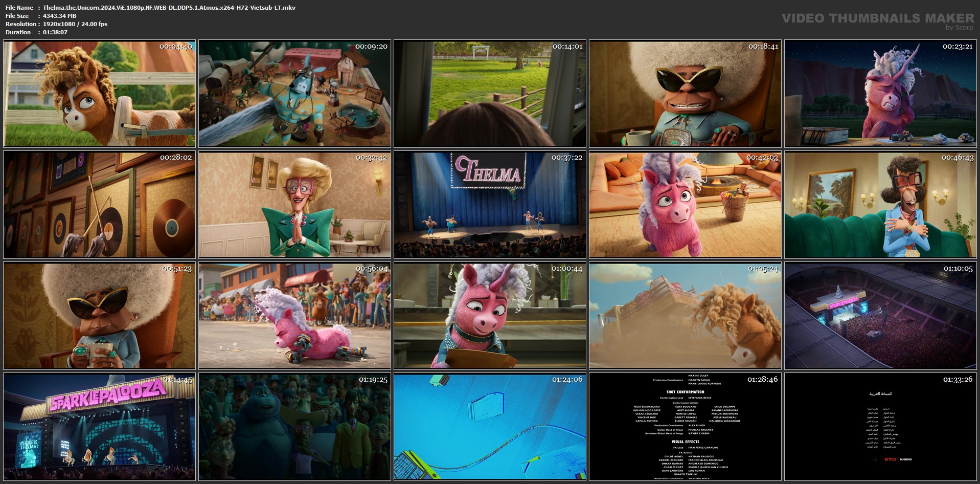Click the VISUAL EFFECTS heading in credits frame
Viewport: 980px width, 484px height.
685,442
